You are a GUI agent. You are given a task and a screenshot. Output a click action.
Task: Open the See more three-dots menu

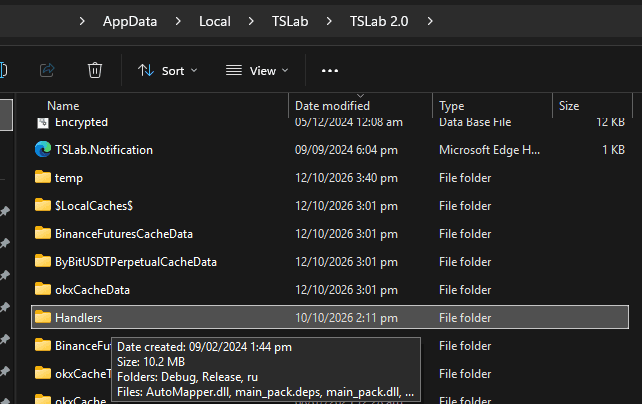click(x=330, y=71)
